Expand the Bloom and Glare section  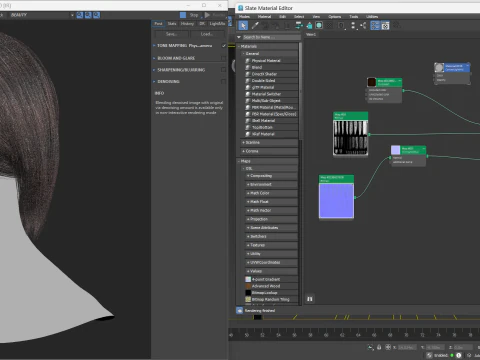[x=154, y=58]
